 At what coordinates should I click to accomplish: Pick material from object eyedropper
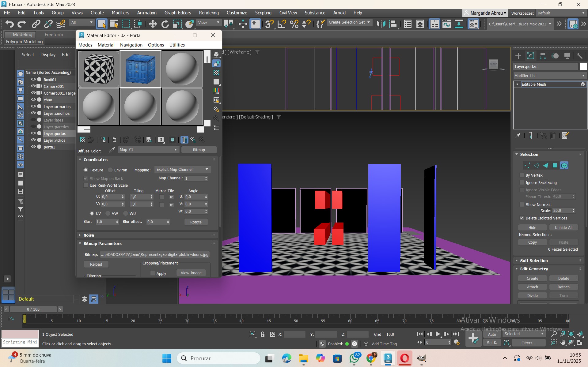click(112, 150)
